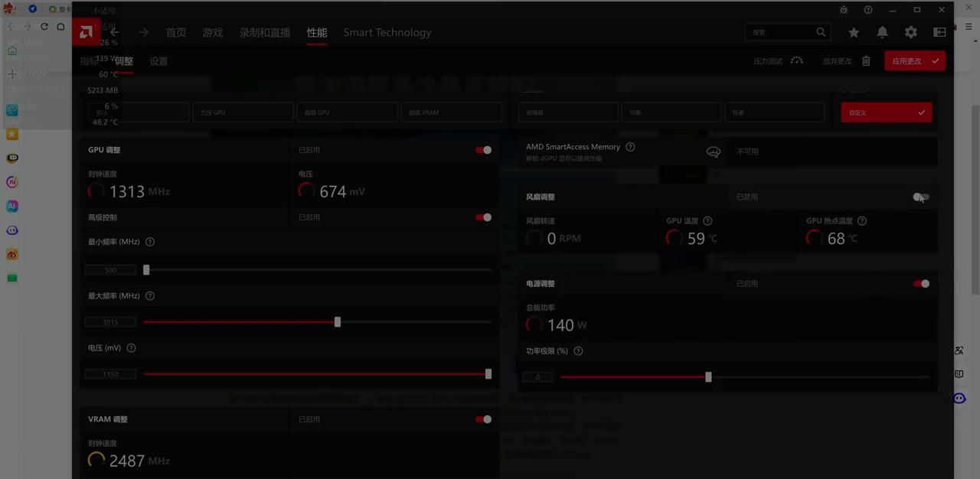The image size is (980, 479).
Task: Click help icon next to 最小频率 (MHz)
Action: click(x=150, y=242)
